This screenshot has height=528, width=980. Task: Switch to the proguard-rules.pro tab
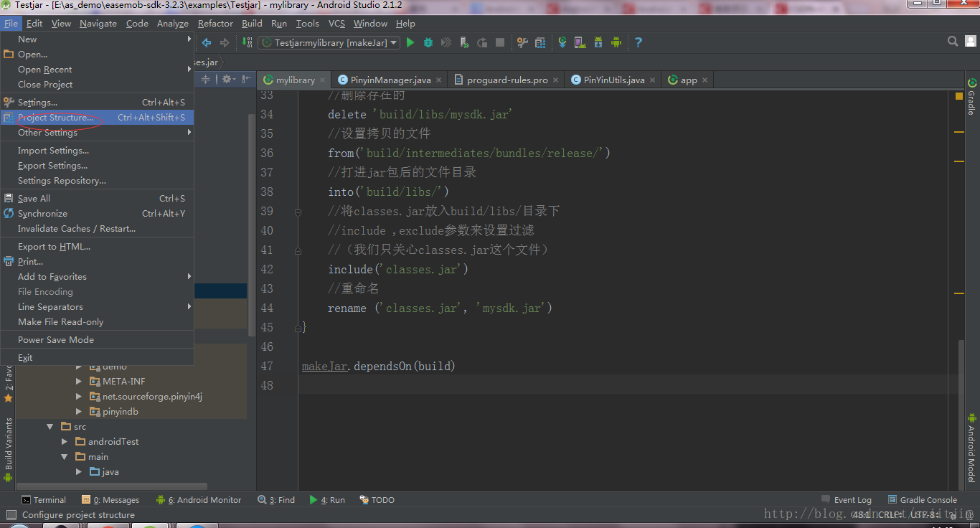click(507, 80)
